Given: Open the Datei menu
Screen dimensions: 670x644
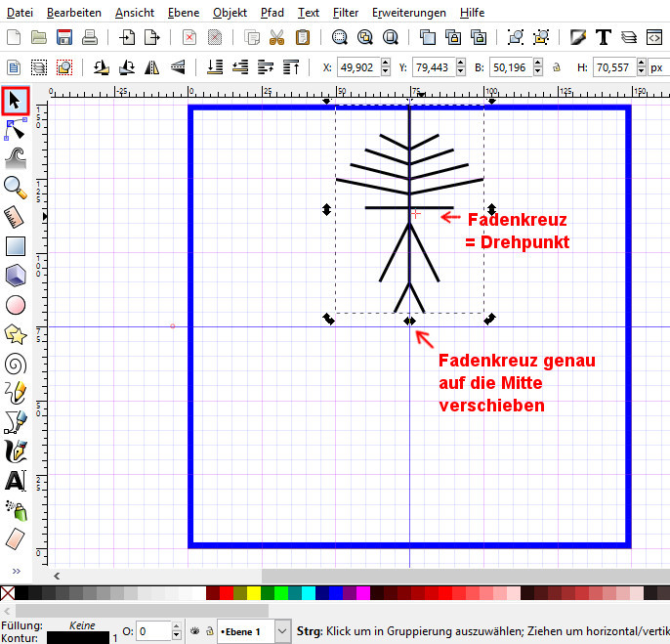Looking at the screenshot, I should [20, 13].
